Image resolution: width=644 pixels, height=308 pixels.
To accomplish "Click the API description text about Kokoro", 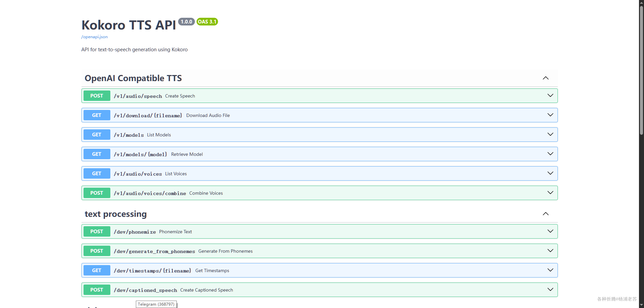I will pos(135,50).
